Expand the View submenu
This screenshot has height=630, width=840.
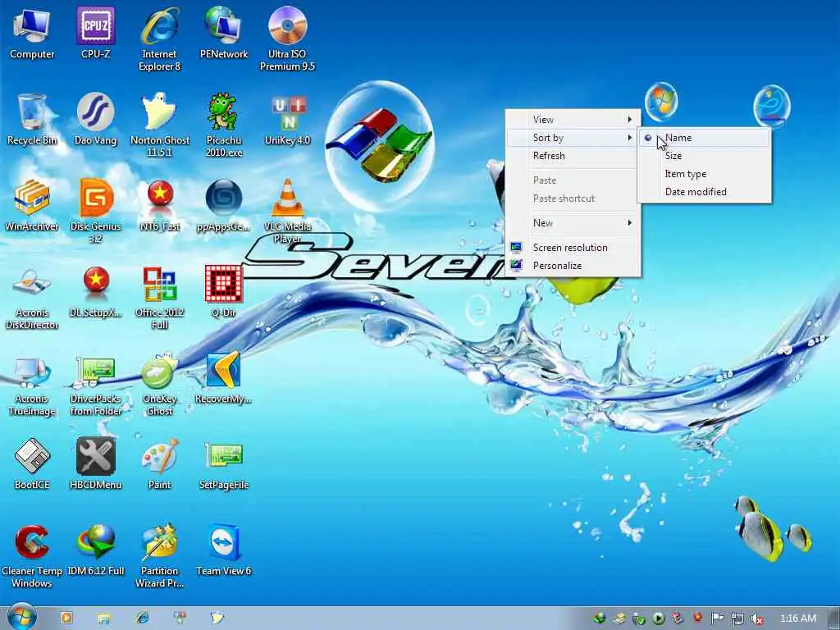pyautogui.click(x=573, y=120)
